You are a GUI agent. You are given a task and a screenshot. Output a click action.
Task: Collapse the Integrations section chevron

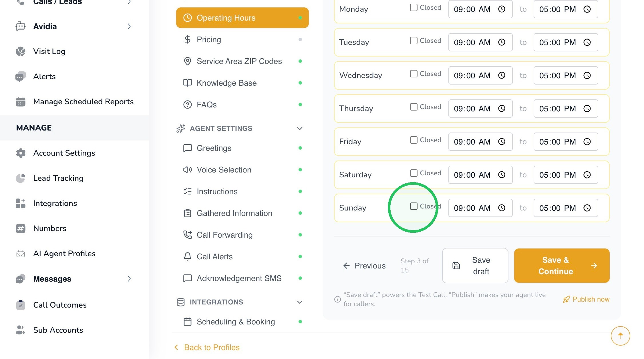[299, 302]
